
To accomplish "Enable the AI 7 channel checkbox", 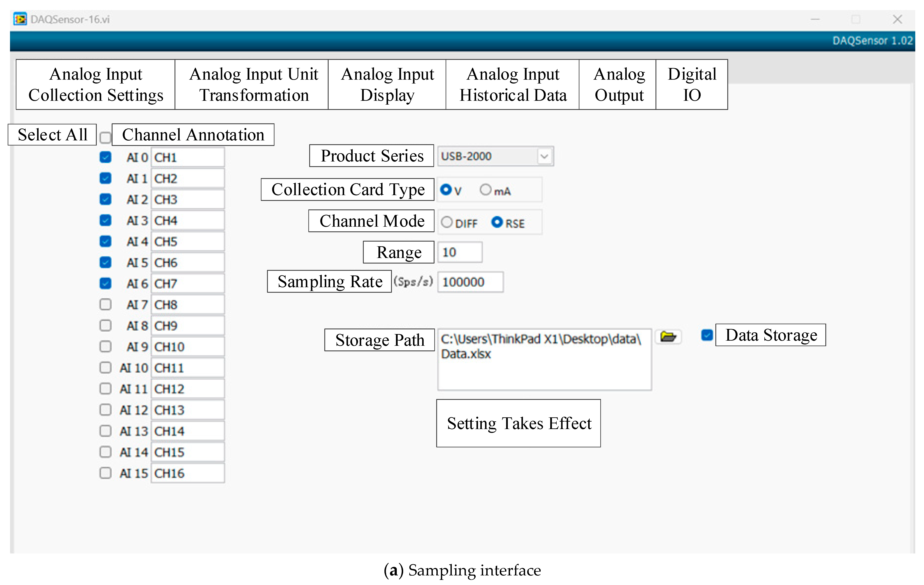I will click(x=105, y=305).
